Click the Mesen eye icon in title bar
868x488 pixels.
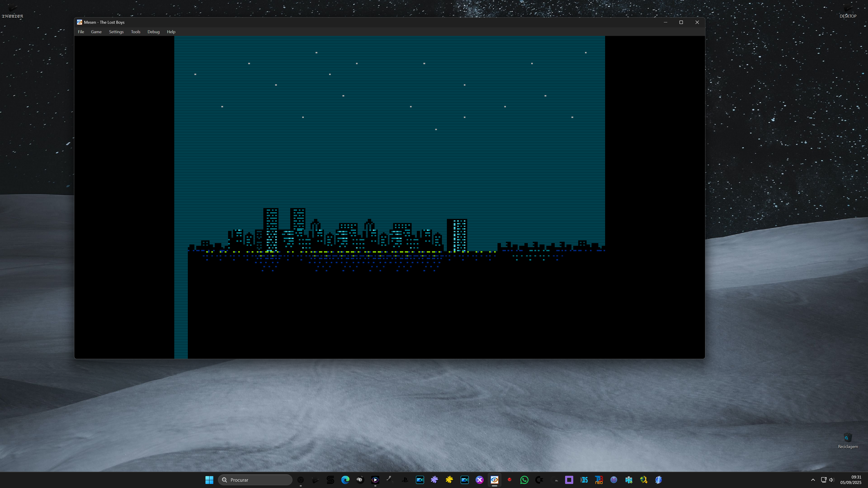(x=80, y=22)
